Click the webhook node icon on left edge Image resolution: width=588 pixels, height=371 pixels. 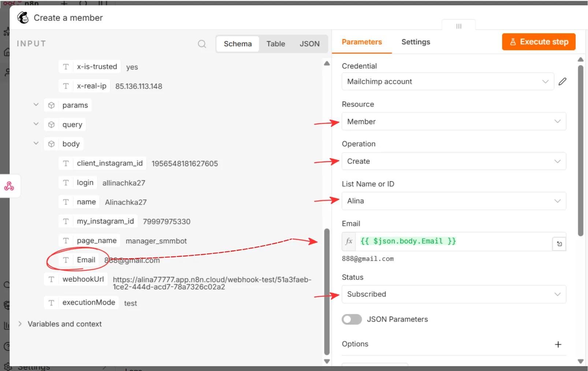(x=9, y=186)
